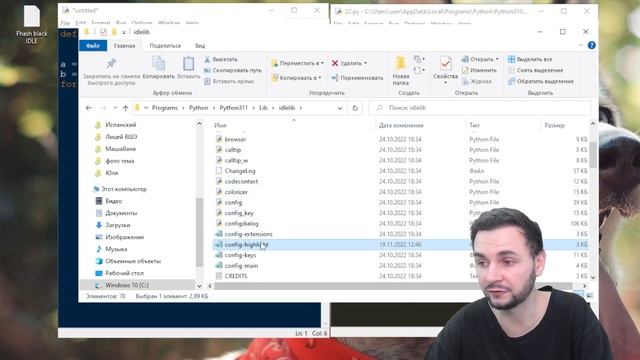The image size is (640, 360).
Task: Click Журнал in the ribbon
Action: click(477, 81)
